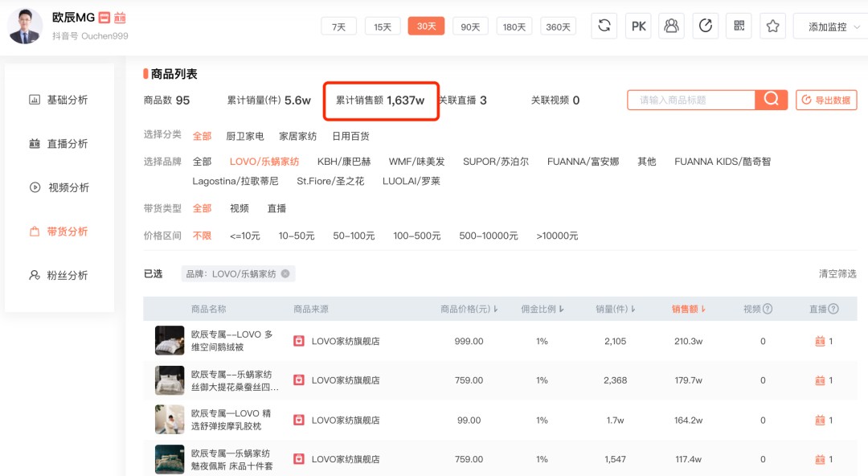Viewport: 868px width, 476px height.
Task: Choose 直播 under 带货类型
Action: (x=276, y=208)
